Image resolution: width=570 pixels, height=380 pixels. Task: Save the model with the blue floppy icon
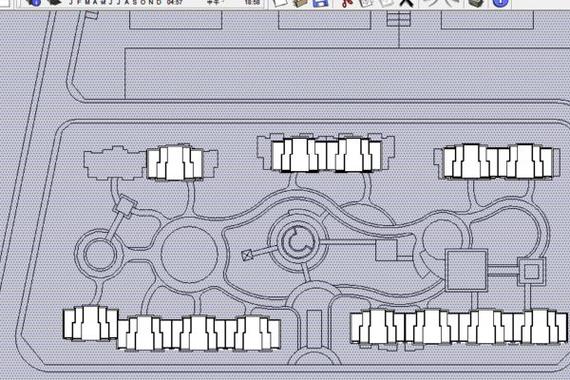point(320,3)
